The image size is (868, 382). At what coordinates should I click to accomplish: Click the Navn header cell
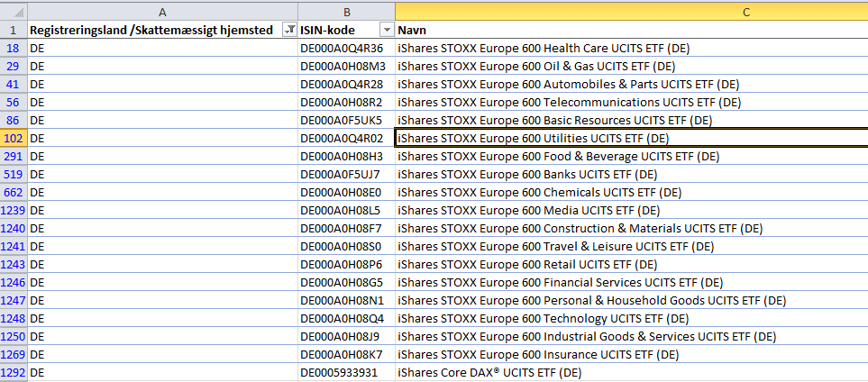coord(631,30)
